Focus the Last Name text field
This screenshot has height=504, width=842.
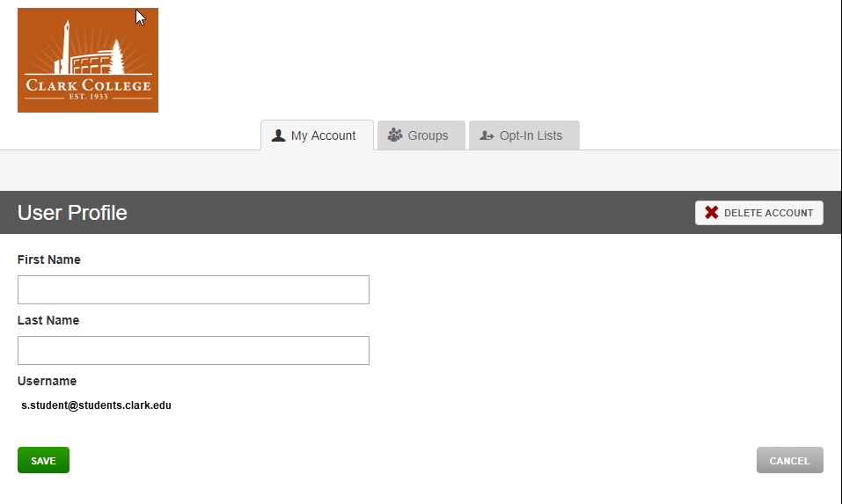(194, 350)
